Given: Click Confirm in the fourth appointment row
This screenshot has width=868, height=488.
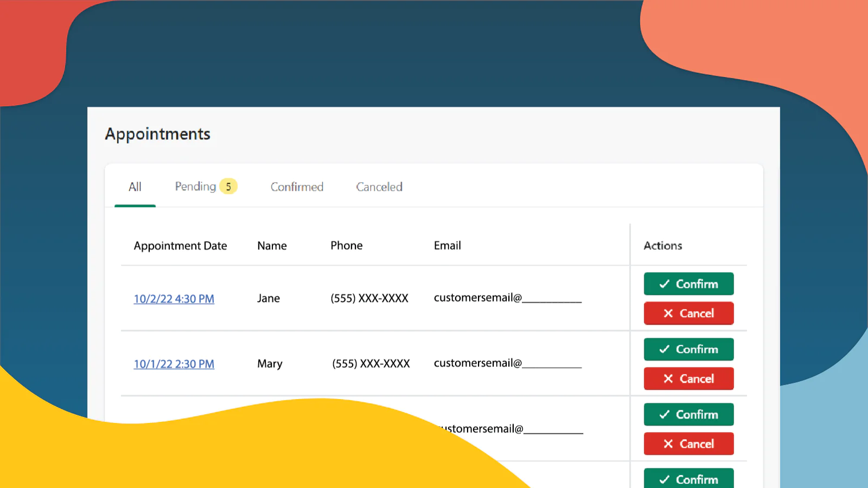Looking at the screenshot, I should 689,478.
